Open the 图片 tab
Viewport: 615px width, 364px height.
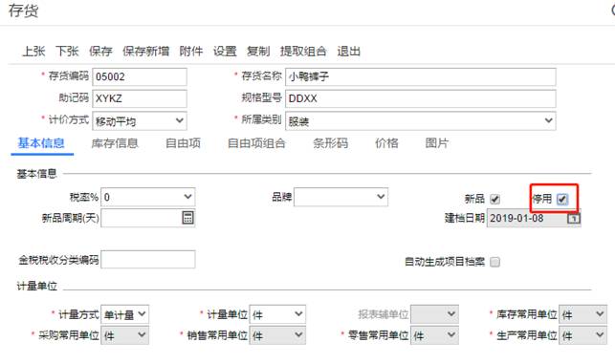tap(437, 143)
